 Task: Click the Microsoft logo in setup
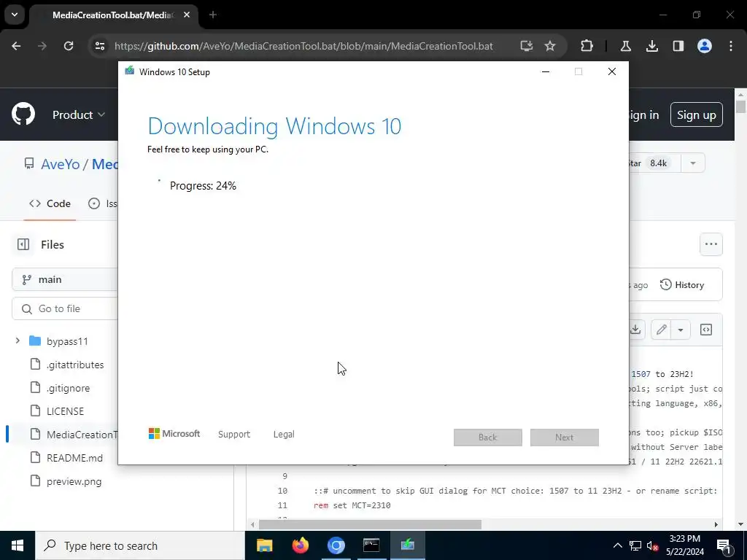pyautogui.click(x=174, y=434)
